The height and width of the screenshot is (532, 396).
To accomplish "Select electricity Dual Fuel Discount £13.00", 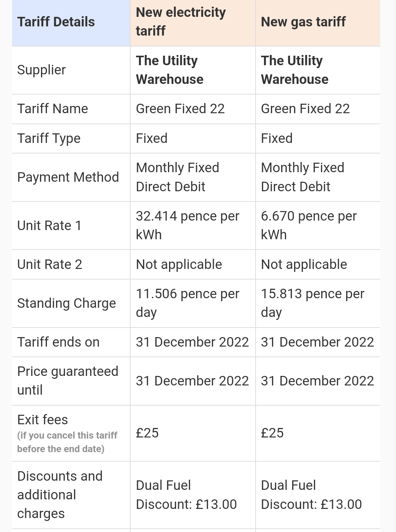I will tap(186, 495).
